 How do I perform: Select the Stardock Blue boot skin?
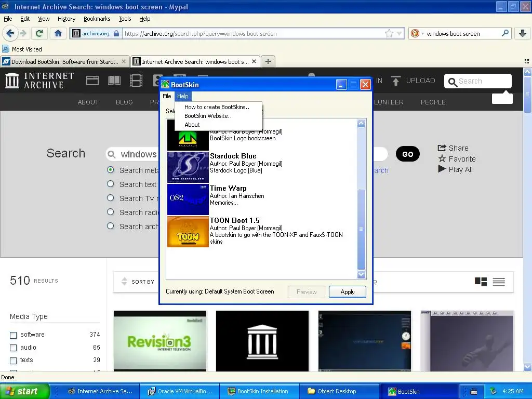click(x=261, y=167)
